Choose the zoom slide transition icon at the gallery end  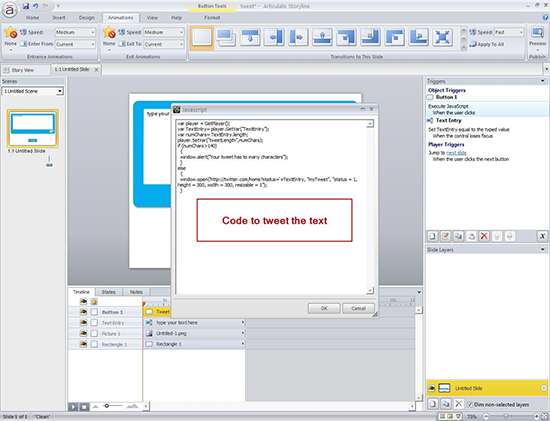442,37
